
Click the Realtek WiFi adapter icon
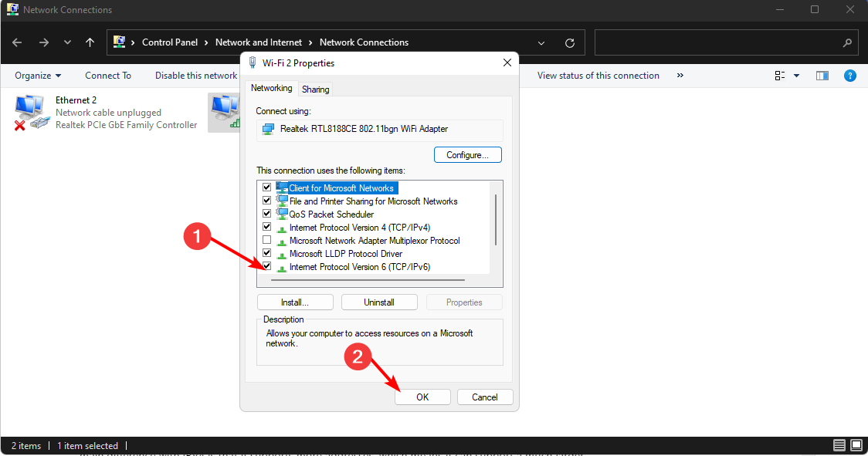pyautogui.click(x=269, y=129)
